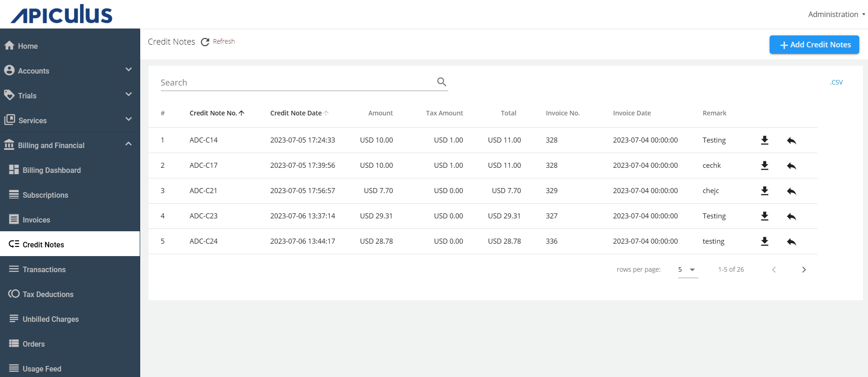Click the Apiculus logo
868x377 pixels.
[x=62, y=14]
